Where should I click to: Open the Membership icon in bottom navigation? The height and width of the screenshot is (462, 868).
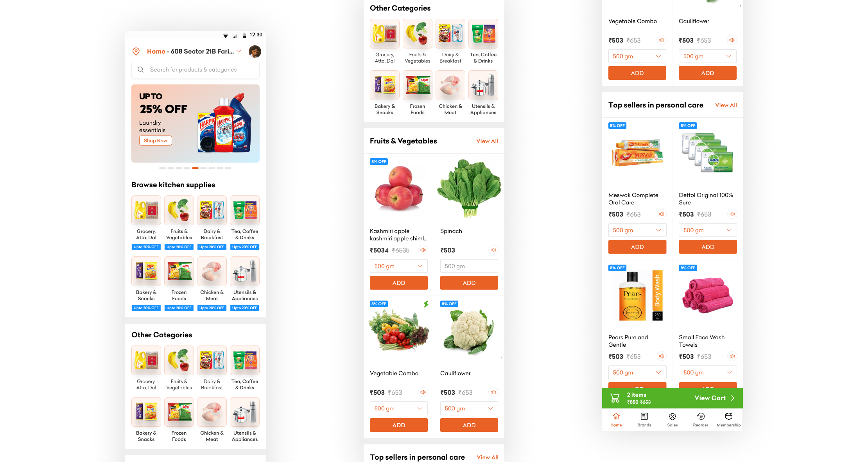(x=729, y=416)
